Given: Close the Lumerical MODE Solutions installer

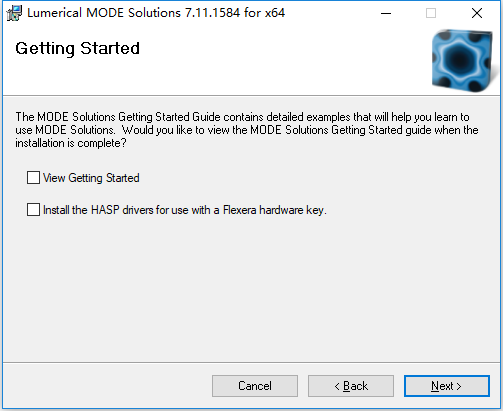Looking at the screenshot, I should click(x=477, y=13).
